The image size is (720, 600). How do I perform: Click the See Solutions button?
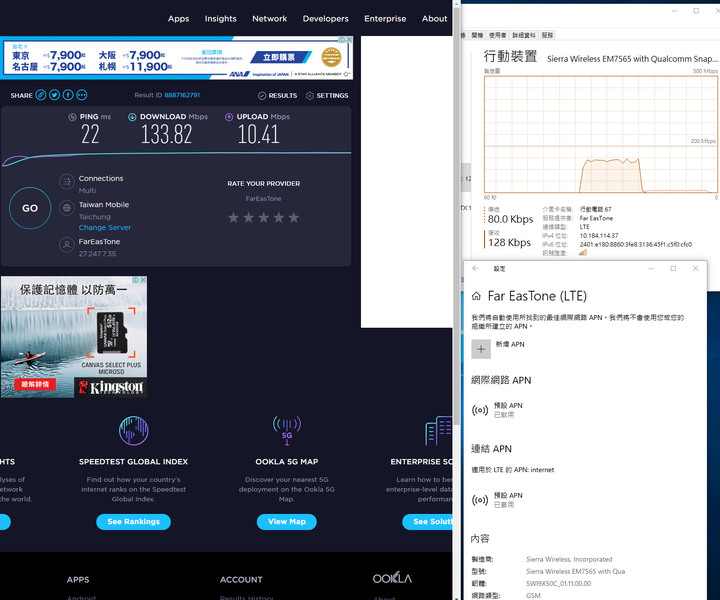pos(428,521)
